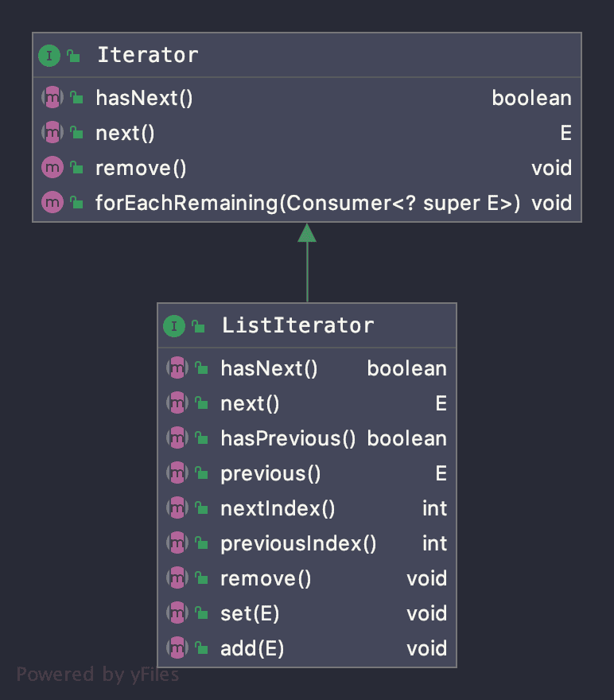Click method icon beside Iterator hasNext()
This screenshot has height=700, width=614.
click(52, 98)
